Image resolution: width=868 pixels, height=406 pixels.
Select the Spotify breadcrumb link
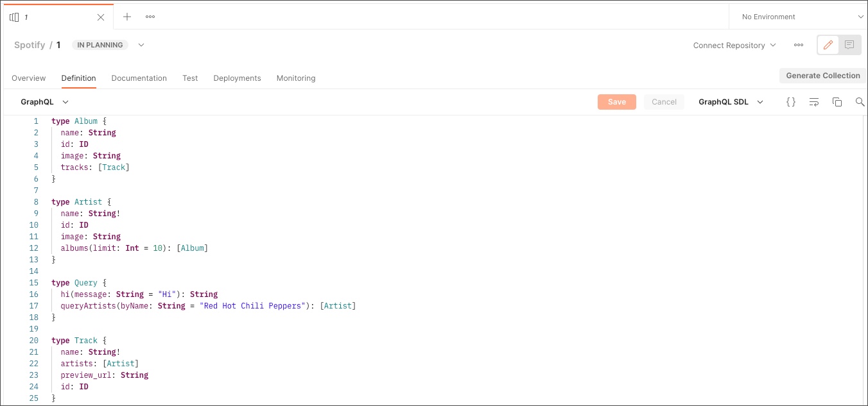pyautogui.click(x=28, y=45)
